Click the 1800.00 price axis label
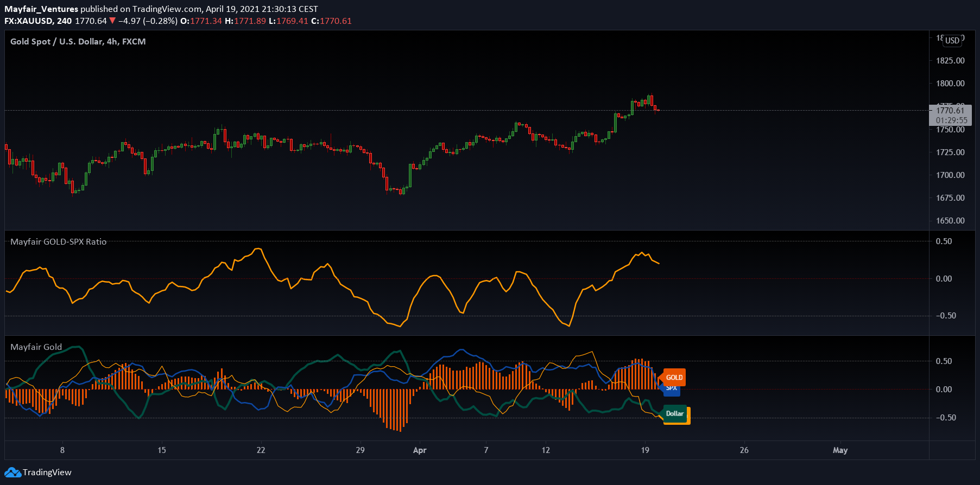 pyautogui.click(x=950, y=84)
